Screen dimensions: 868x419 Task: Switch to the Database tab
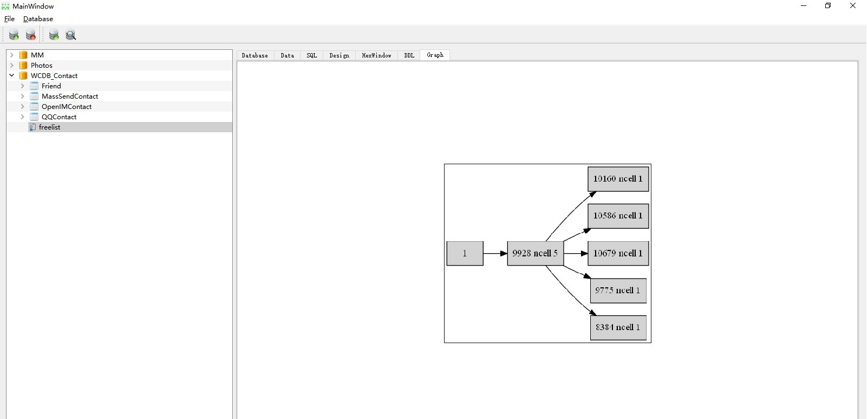[x=255, y=55]
